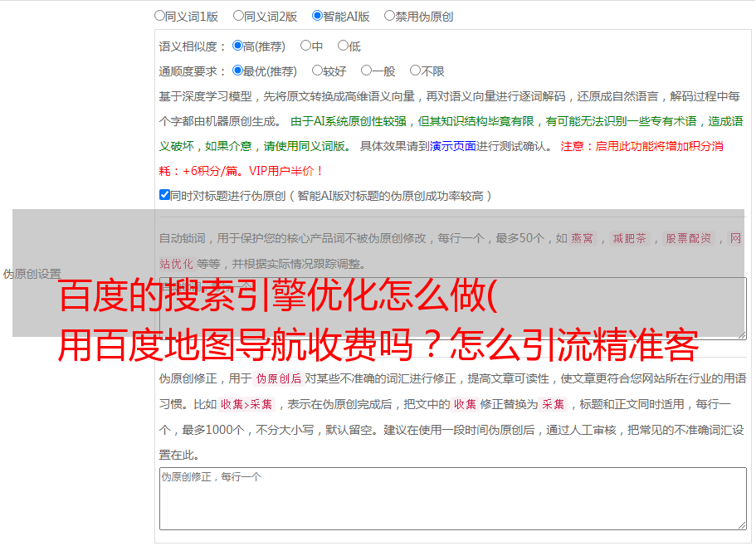Click the 收集>采集 example tag
756x546 pixels.
click(246, 404)
